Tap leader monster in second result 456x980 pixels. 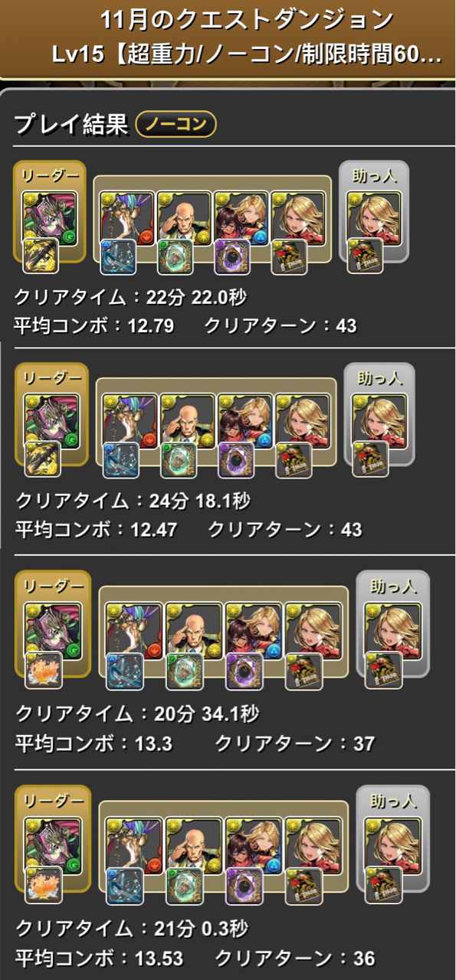[x=51, y=420]
